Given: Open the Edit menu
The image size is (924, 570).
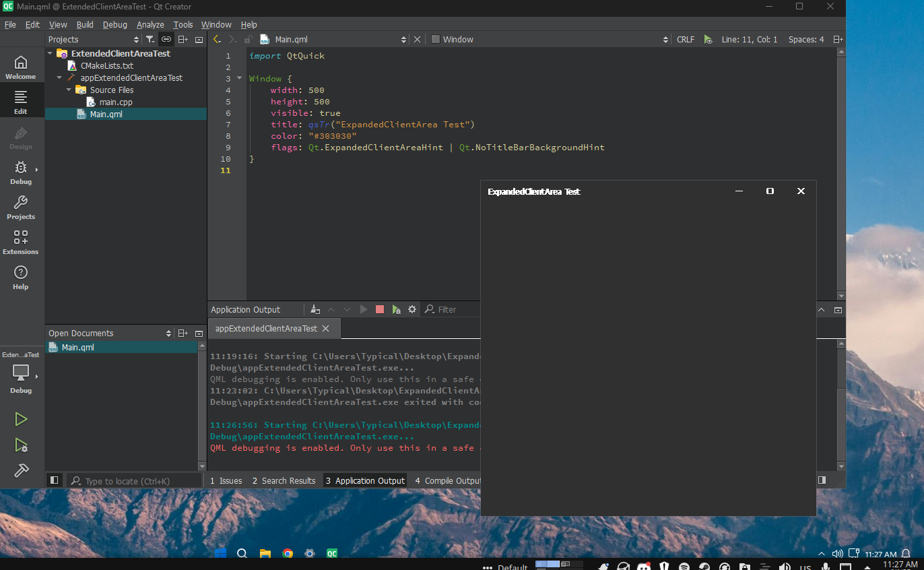Looking at the screenshot, I should click(32, 25).
